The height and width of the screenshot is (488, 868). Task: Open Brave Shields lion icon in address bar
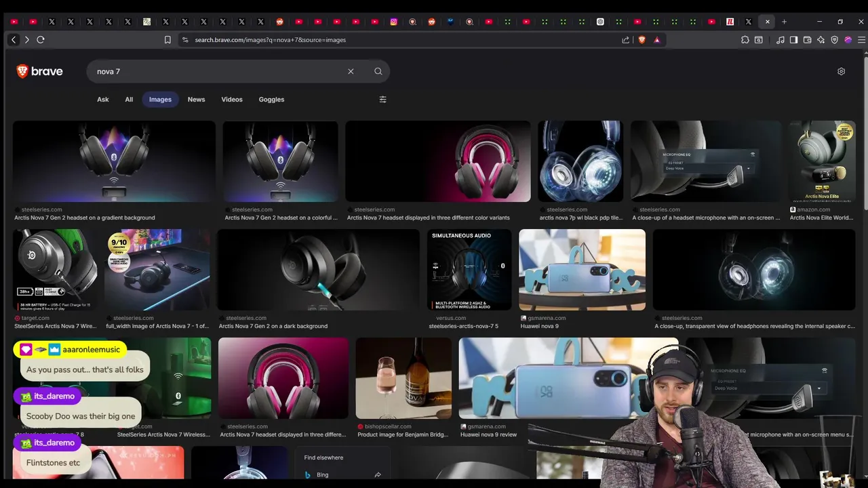(642, 40)
